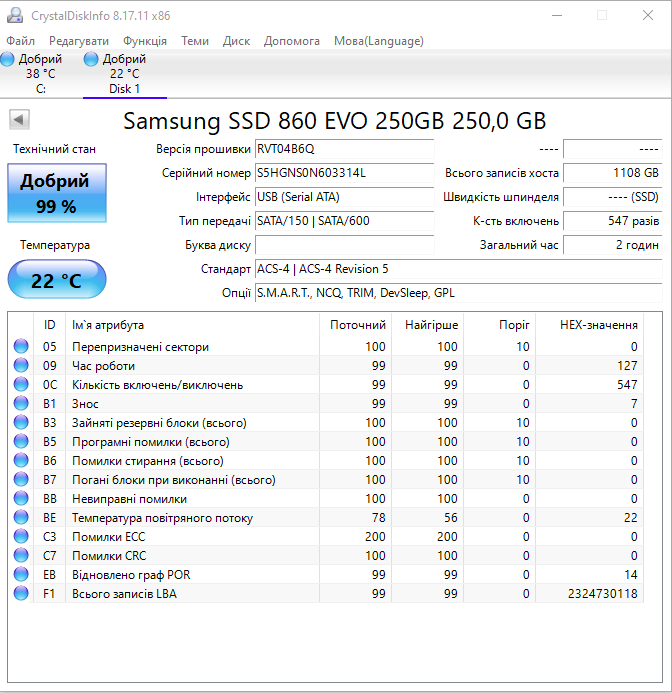Image resolution: width=672 pixels, height=693 pixels.
Task: Click status icon of Кількість включень/виключень row
Action: click(21, 384)
